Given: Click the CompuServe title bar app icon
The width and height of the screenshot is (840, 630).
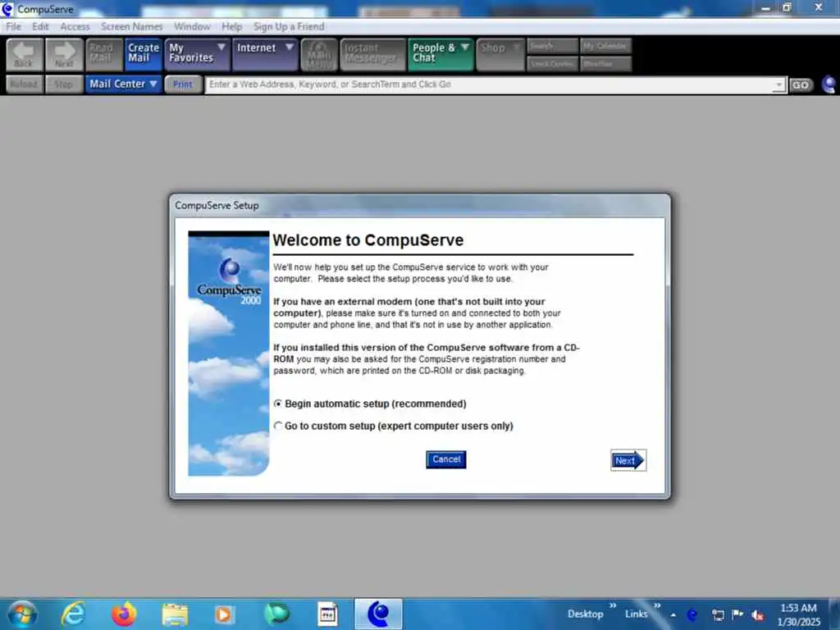Looking at the screenshot, I should 7,9.
